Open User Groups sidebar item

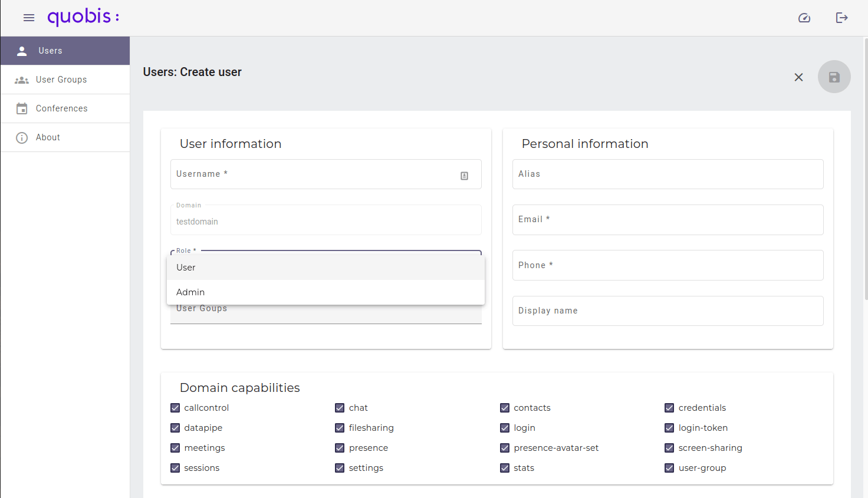pos(65,80)
